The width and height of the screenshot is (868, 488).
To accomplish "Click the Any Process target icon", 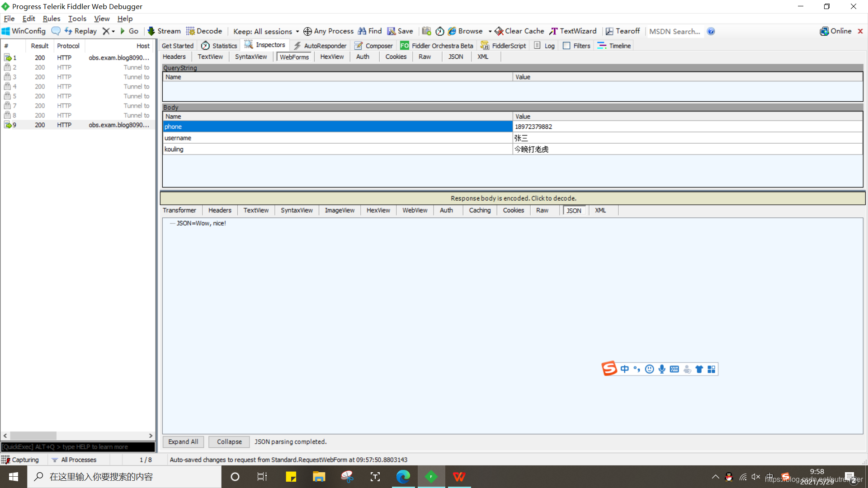I will 307,31.
